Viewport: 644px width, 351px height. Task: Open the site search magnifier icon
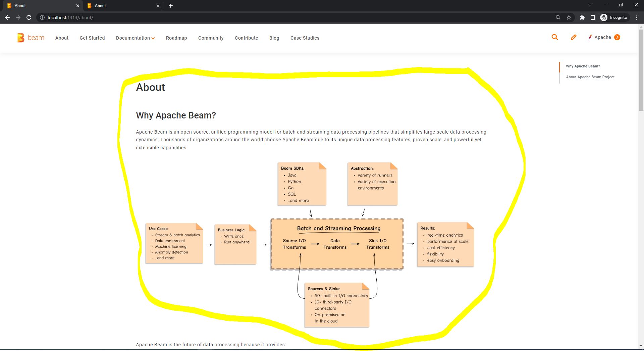point(555,37)
